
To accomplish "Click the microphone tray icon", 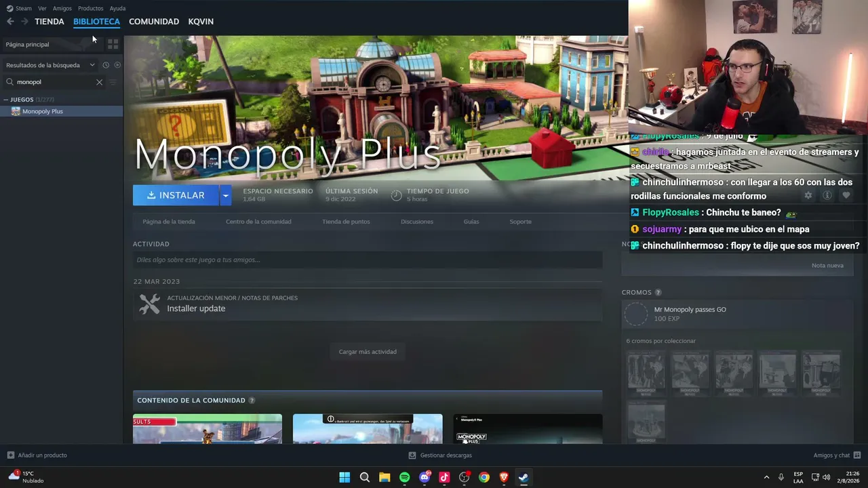I will click(781, 477).
